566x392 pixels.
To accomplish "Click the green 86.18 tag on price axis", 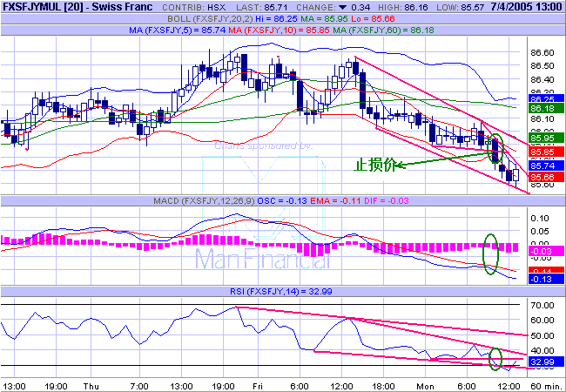I will (546, 108).
